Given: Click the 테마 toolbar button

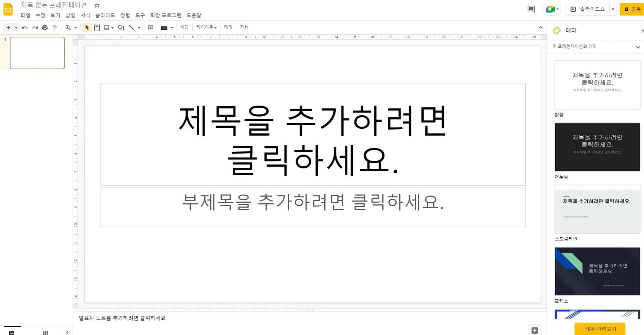Looking at the screenshot, I should tap(228, 27).
